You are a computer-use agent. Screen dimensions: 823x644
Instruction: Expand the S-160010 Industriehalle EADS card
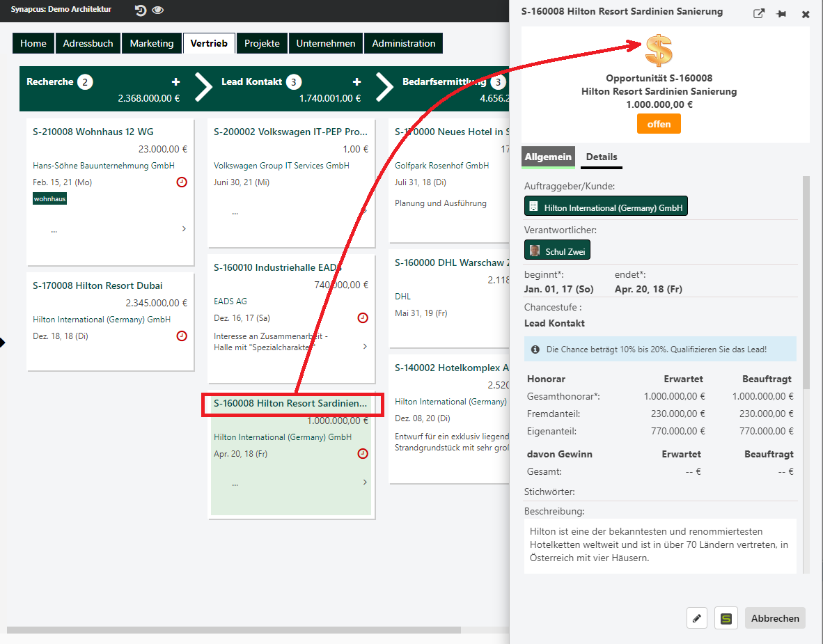364,346
